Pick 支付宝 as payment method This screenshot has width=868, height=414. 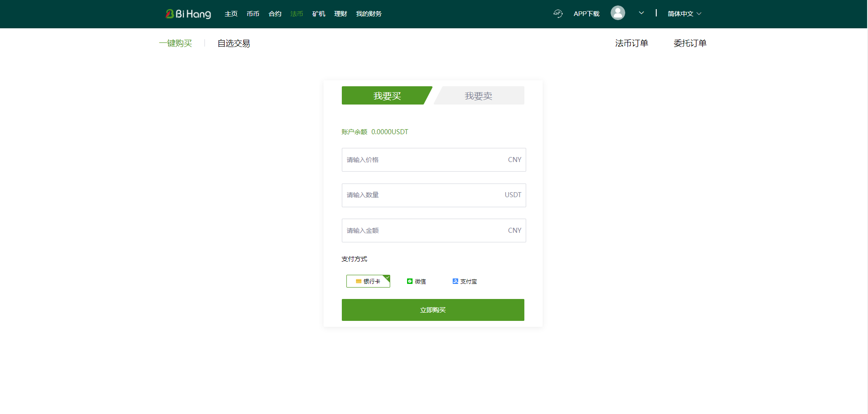tap(465, 281)
